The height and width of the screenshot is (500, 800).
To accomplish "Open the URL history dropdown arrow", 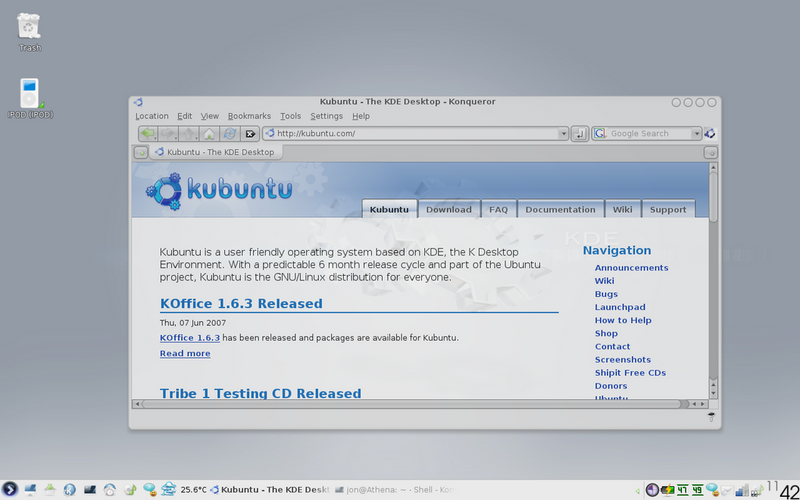I will click(x=563, y=134).
